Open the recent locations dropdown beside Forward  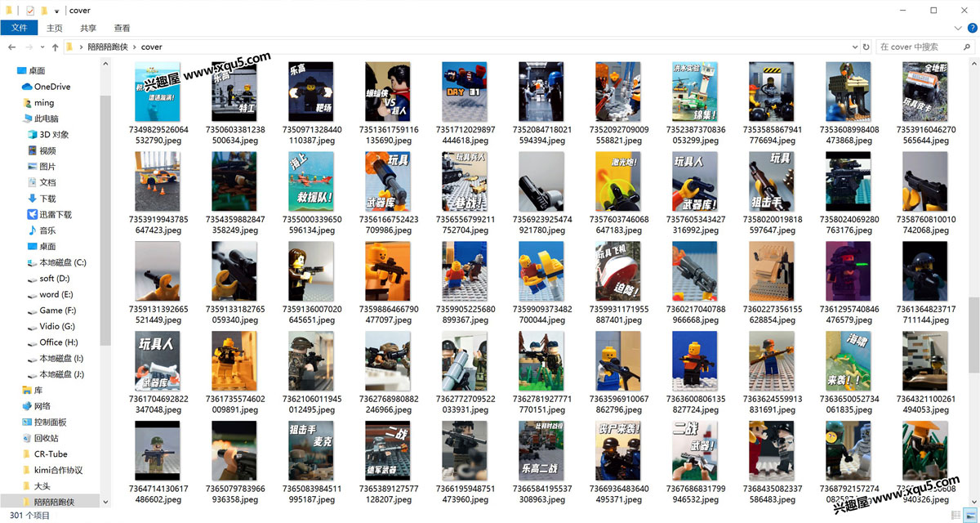[42, 47]
